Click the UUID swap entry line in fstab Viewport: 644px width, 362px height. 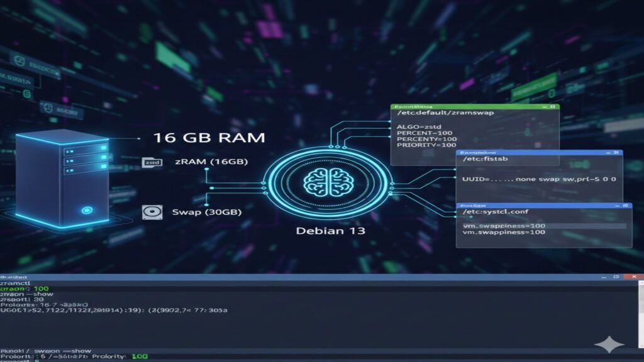click(538, 179)
